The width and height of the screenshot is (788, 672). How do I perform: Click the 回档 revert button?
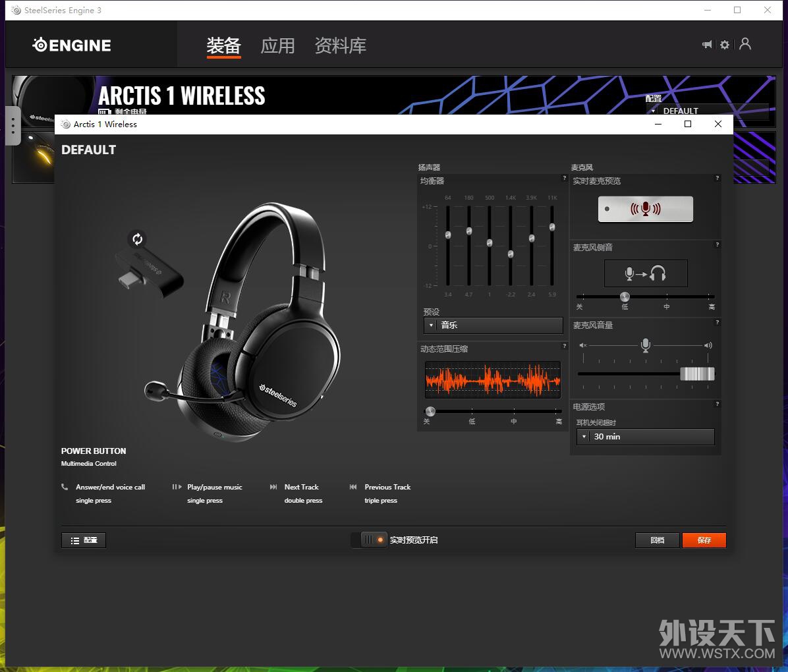point(658,540)
